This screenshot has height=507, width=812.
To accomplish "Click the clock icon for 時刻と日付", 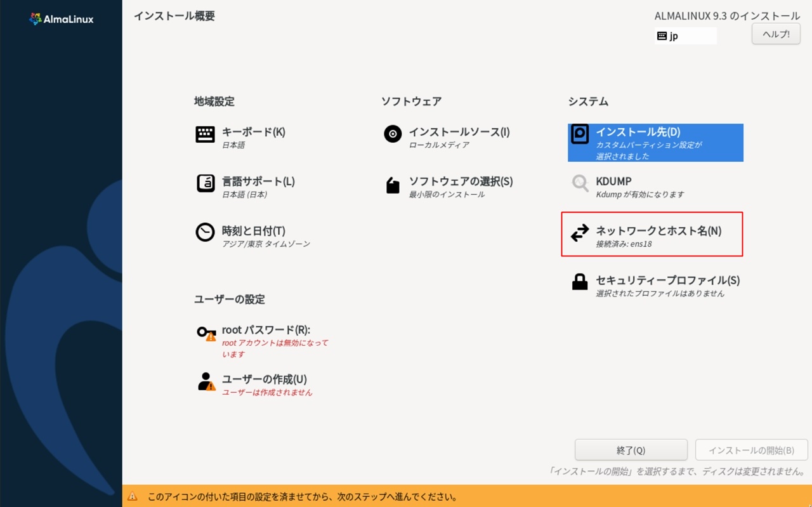I will 205,232.
